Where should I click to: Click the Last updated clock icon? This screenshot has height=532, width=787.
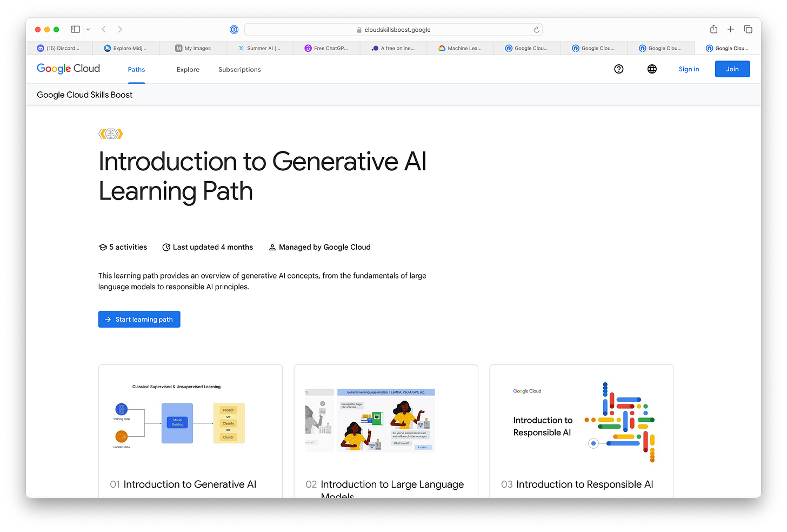pyautogui.click(x=166, y=247)
